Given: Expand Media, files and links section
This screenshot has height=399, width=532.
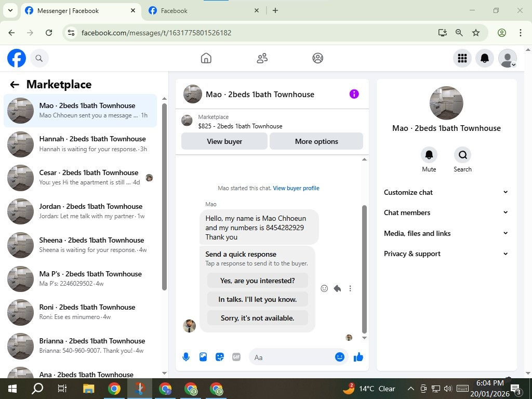Looking at the screenshot, I should pyautogui.click(x=446, y=233).
